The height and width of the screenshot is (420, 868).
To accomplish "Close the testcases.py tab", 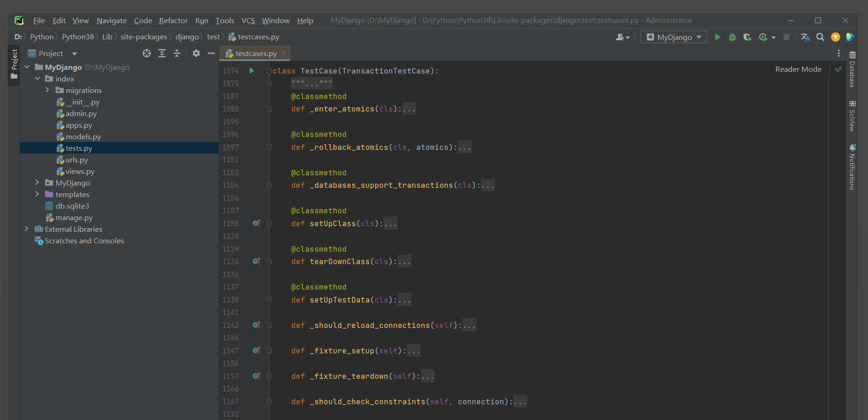I will 283,53.
